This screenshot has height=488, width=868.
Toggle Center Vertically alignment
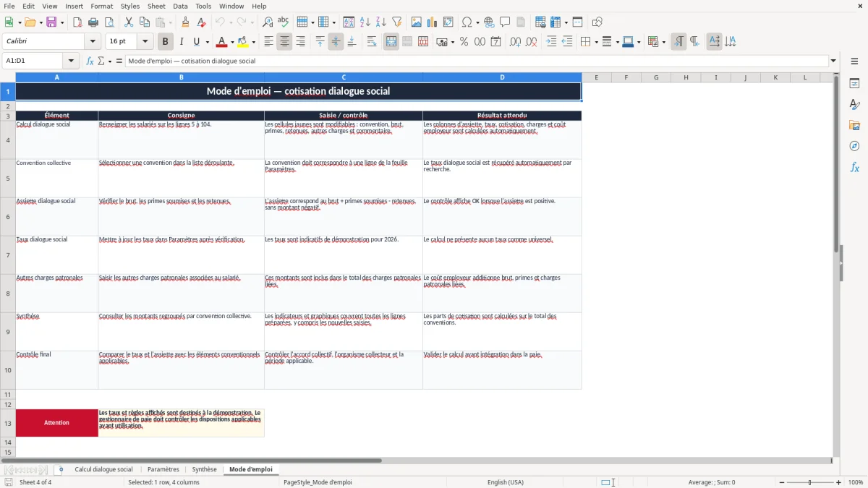coord(336,42)
